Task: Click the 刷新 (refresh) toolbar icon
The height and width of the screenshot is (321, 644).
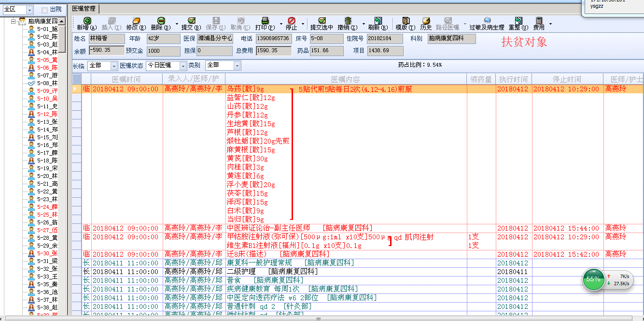Action: (x=378, y=21)
